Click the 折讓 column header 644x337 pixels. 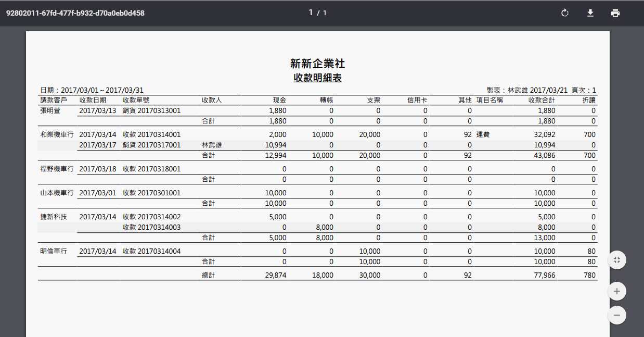coord(589,100)
